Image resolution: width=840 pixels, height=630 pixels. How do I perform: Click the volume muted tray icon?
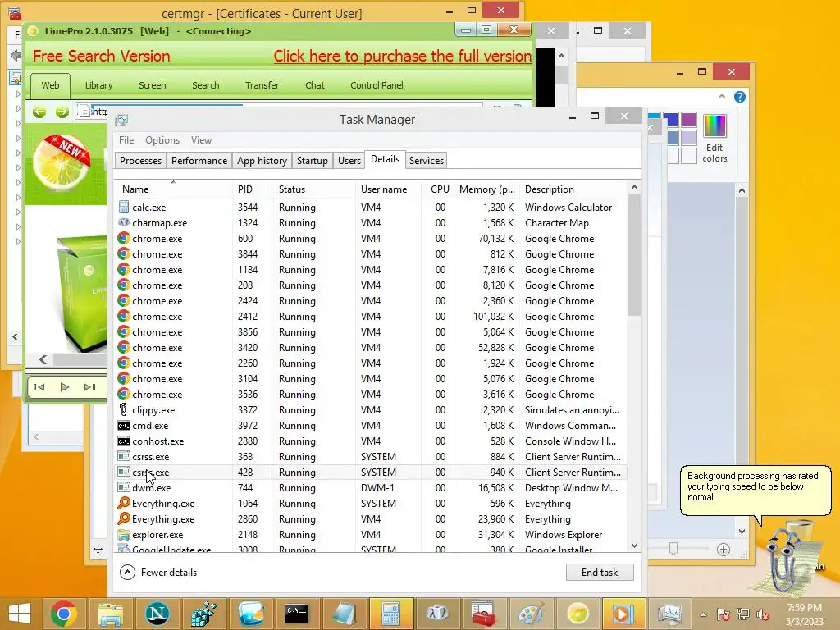763,614
